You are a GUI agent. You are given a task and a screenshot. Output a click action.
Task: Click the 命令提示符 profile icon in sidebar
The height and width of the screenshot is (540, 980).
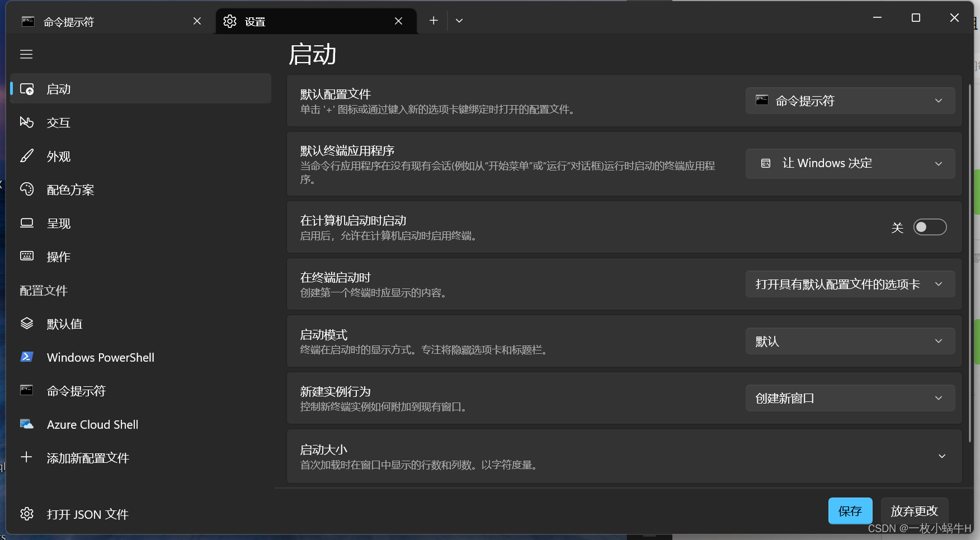click(x=27, y=390)
